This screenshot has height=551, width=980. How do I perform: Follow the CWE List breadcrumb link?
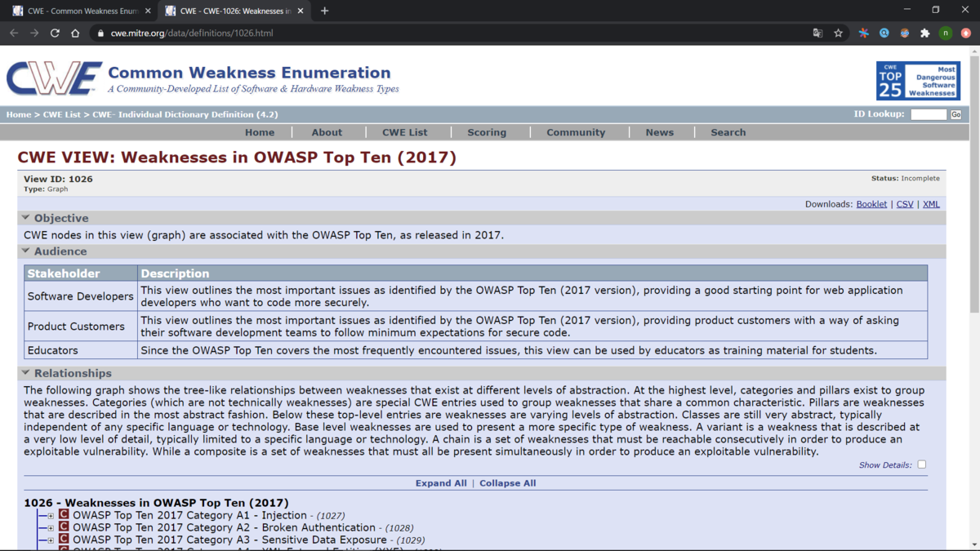coord(62,114)
